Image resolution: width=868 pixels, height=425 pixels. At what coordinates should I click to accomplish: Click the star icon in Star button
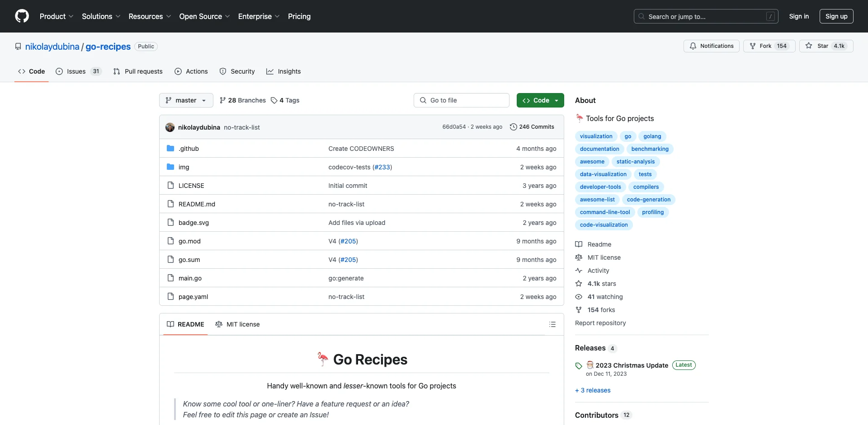[809, 46]
